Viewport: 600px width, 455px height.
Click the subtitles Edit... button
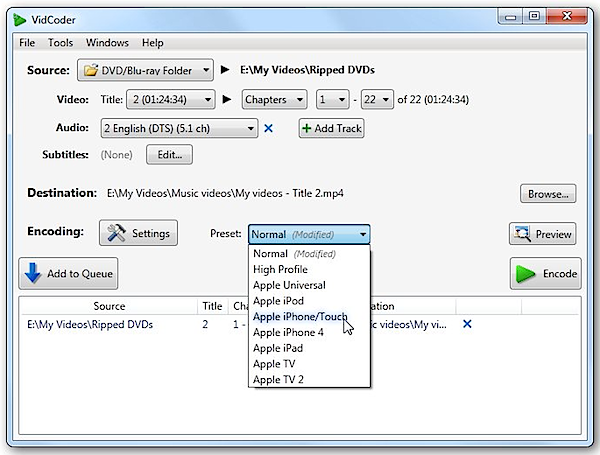coord(169,155)
